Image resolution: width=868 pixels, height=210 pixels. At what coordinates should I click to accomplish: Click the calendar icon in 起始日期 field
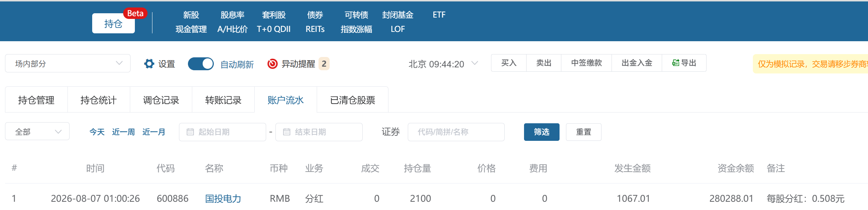190,132
